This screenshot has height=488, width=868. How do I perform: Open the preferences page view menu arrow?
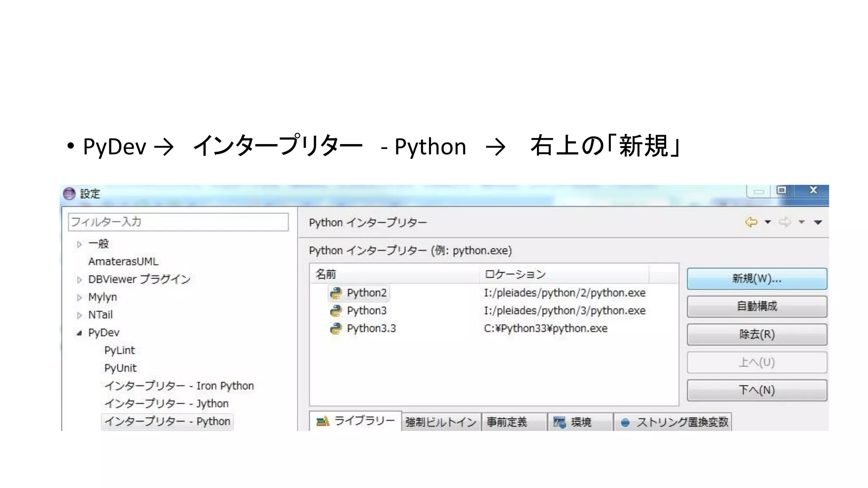coord(818,222)
